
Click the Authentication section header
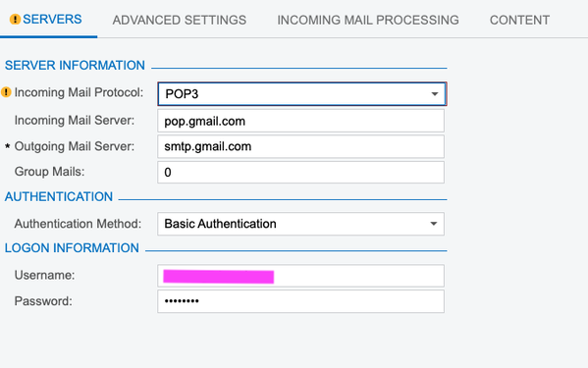pyautogui.click(x=59, y=196)
